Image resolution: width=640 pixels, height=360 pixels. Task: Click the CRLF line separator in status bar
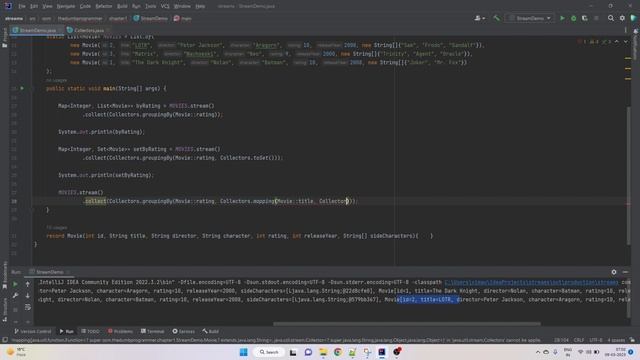tap(579, 340)
